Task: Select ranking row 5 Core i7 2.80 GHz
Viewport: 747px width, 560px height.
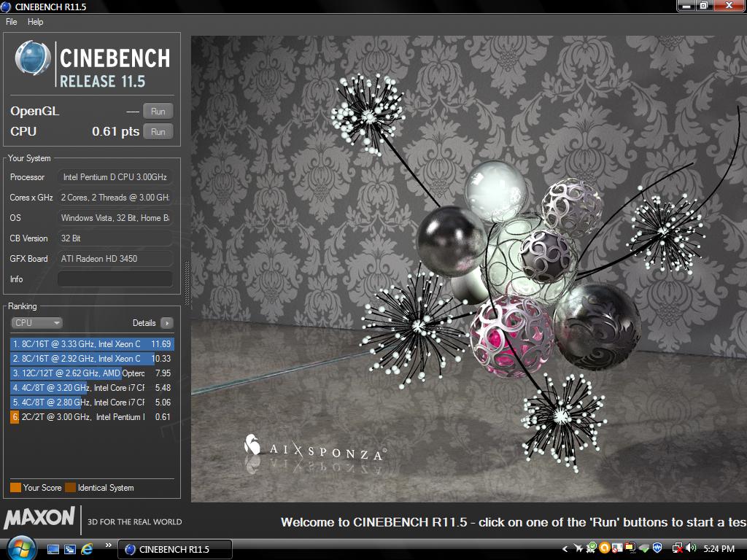Action: coord(92,402)
